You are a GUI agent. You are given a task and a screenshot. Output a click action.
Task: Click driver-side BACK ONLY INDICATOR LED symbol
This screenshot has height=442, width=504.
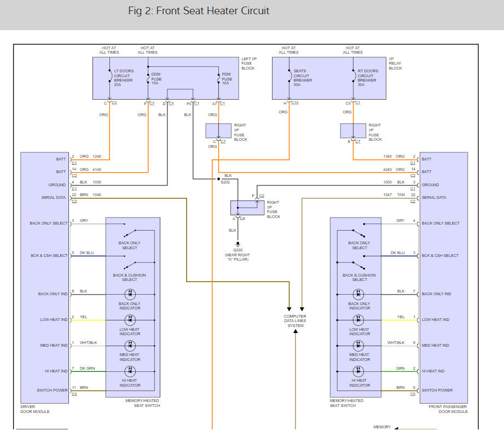pos(130,294)
